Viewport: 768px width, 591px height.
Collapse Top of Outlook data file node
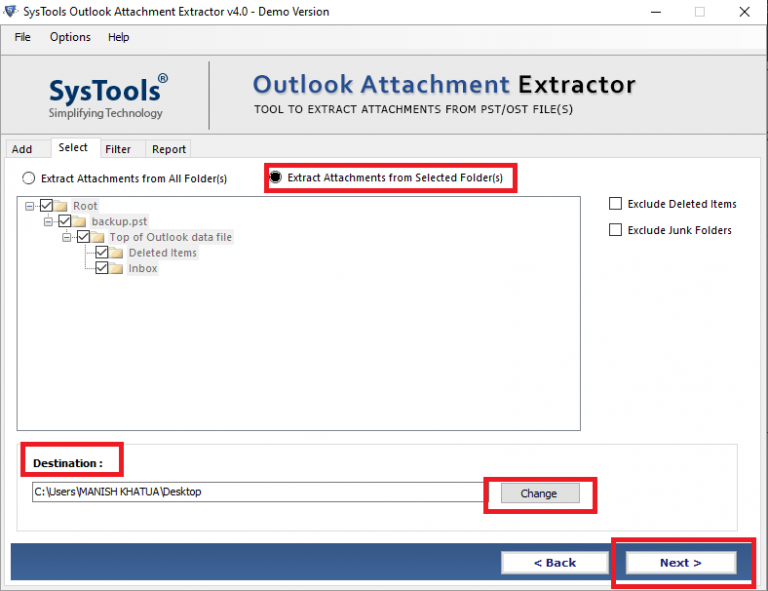click(x=67, y=237)
